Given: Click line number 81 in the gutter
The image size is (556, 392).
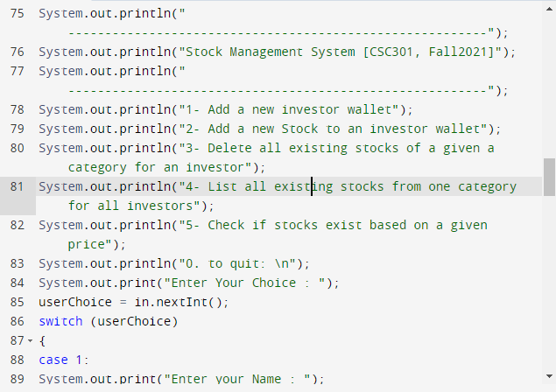Looking at the screenshot, I should click(18, 186).
